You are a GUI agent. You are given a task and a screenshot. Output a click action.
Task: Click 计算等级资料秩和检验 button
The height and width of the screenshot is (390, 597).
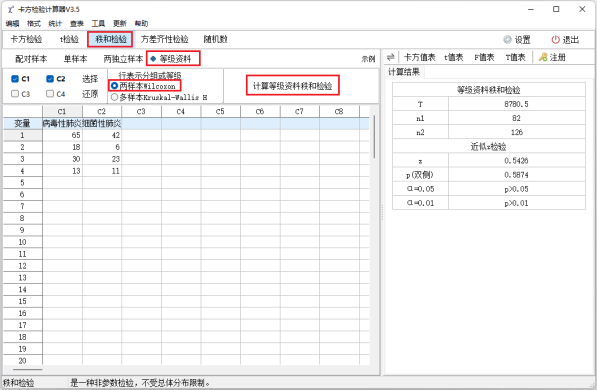point(292,86)
